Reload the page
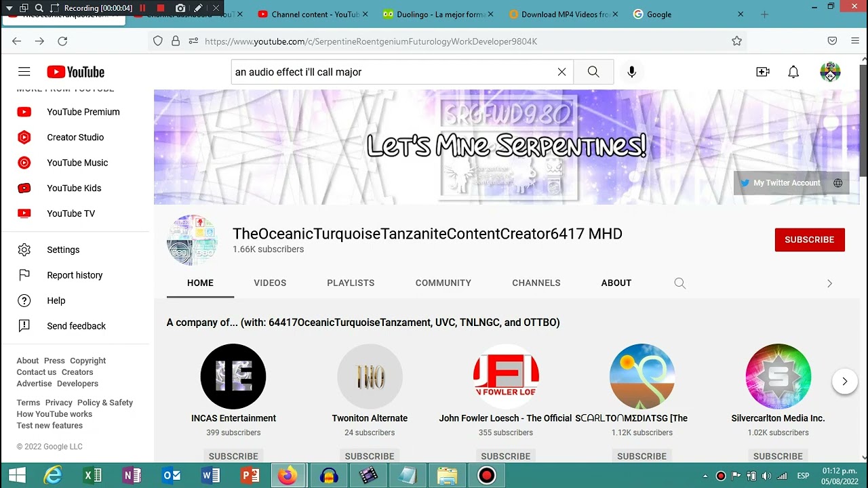Screen dimensions: 868x488 62,41
